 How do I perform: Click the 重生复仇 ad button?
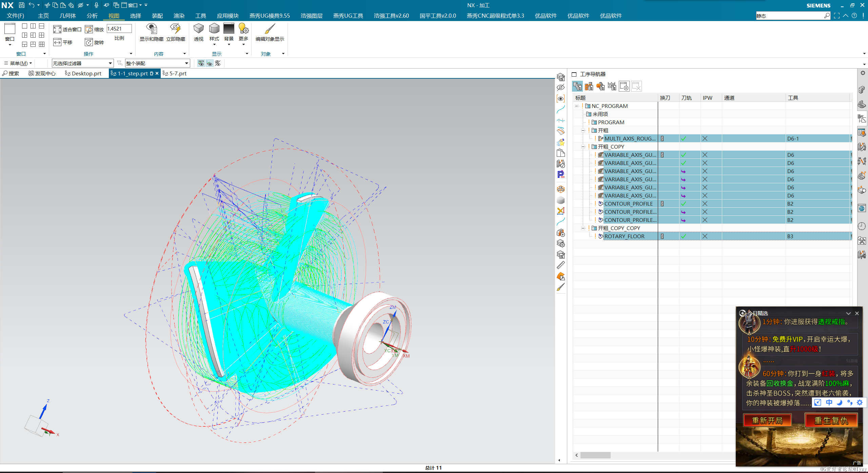[x=831, y=420]
